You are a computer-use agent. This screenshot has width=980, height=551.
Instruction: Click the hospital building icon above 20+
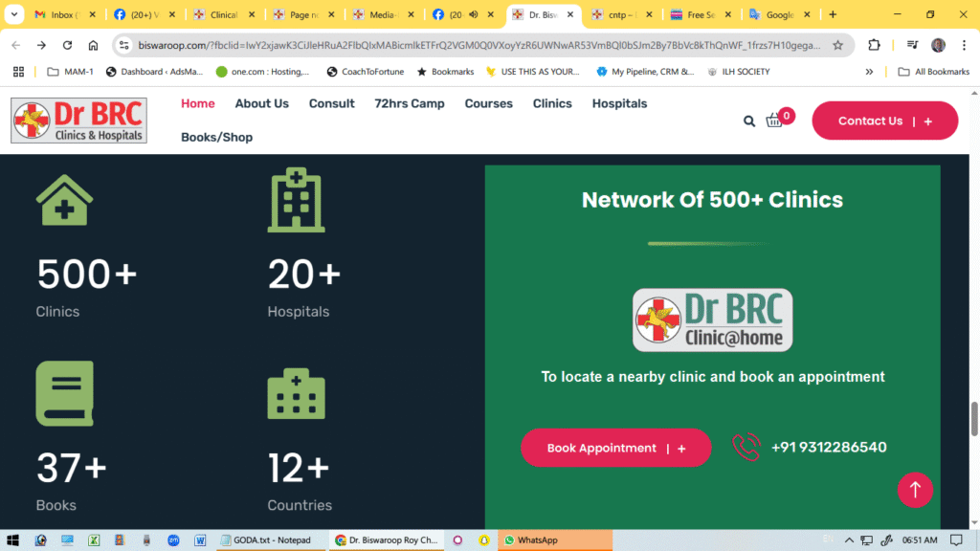point(297,200)
